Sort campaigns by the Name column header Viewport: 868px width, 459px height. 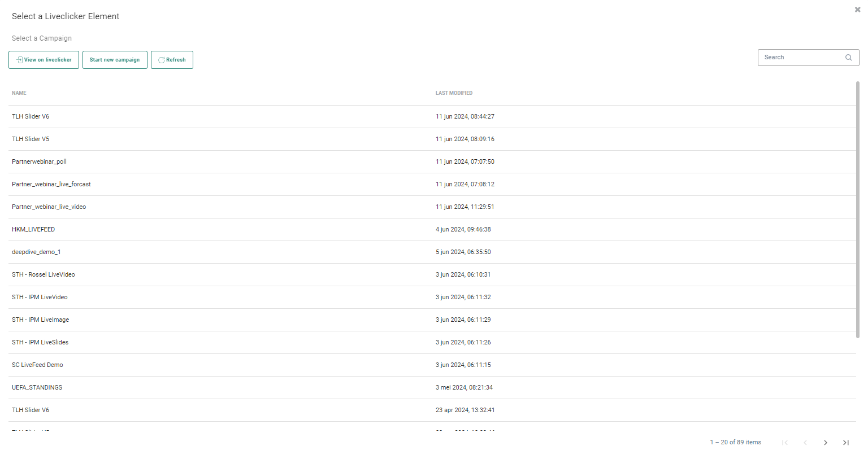pos(19,93)
